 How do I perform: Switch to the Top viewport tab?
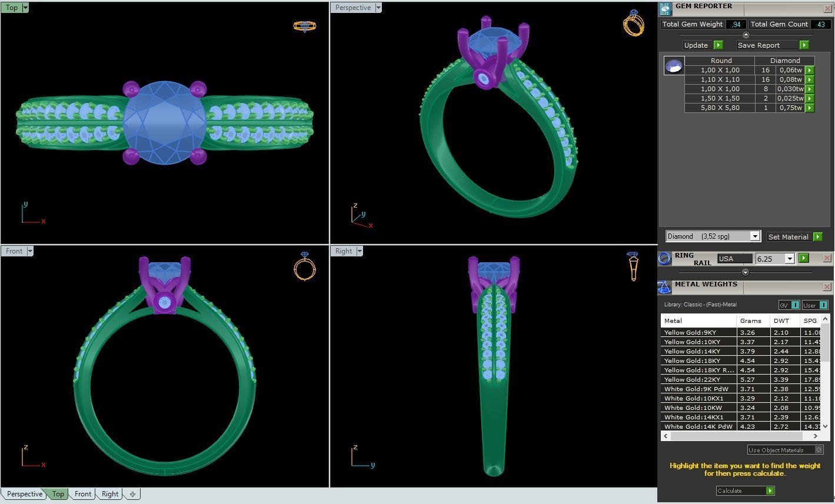pyautogui.click(x=58, y=494)
